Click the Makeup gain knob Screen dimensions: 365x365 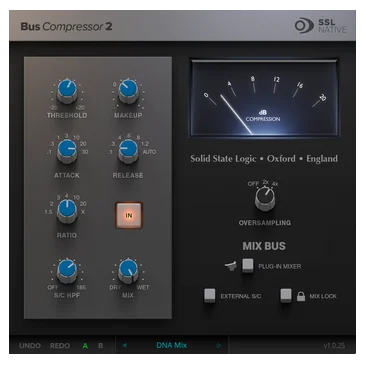[x=128, y=91]
